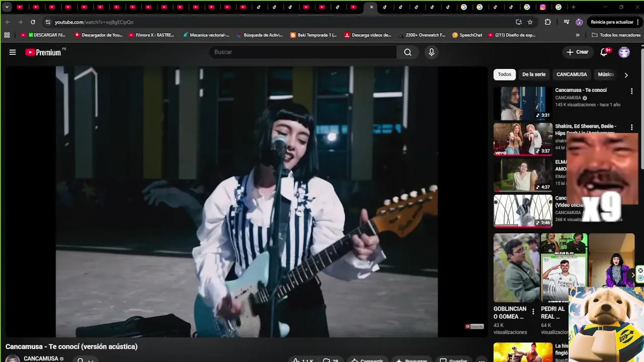Click title Cancamusa - Te conocí (versión acústica)
644x362 pixels.
point(71,346)
